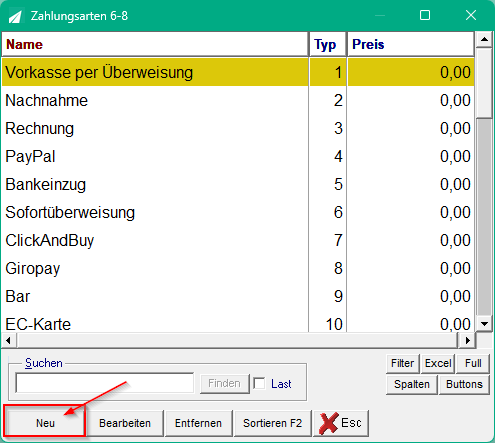Click the green app icon in title bar
The image size is (495, 443).
click(x=15, y=16)
